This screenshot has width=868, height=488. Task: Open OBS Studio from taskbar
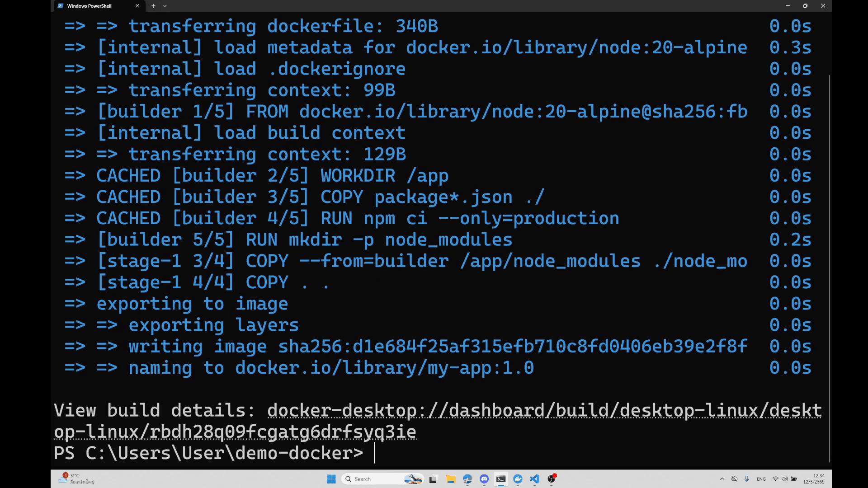tap(552, 479)
